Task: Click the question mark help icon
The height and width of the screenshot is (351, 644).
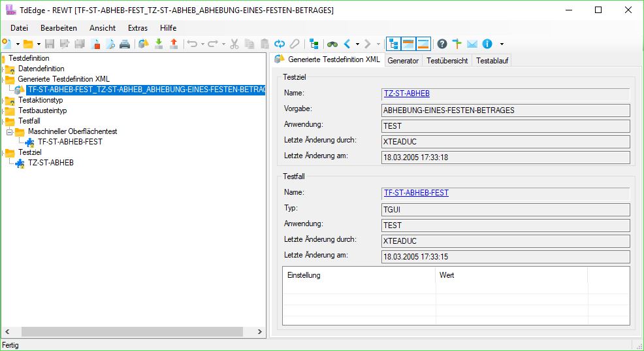Action: click(x=442, y=44)
